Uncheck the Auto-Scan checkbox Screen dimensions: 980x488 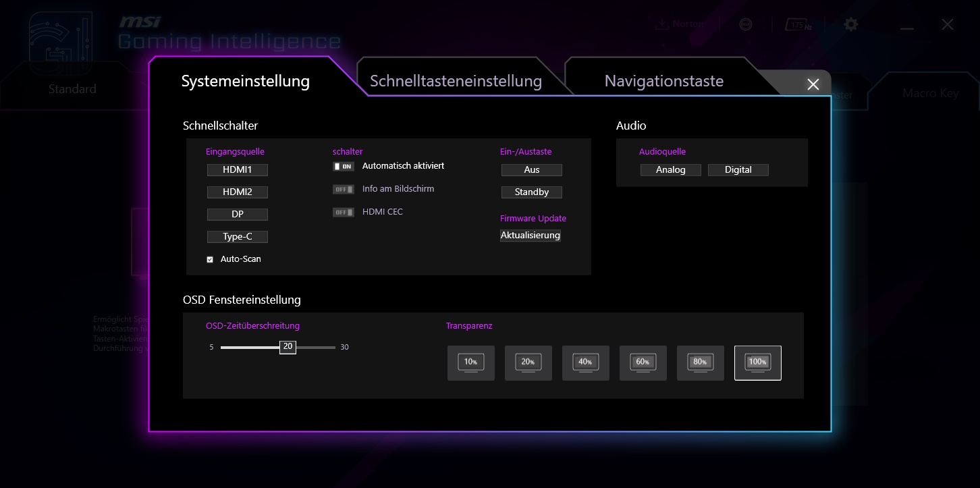210,259
